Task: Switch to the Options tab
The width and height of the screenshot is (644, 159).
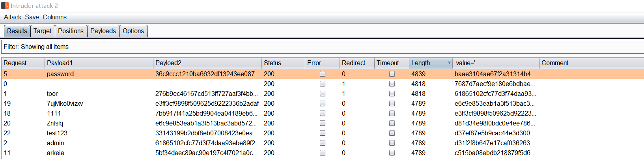Action: (133, 31)
